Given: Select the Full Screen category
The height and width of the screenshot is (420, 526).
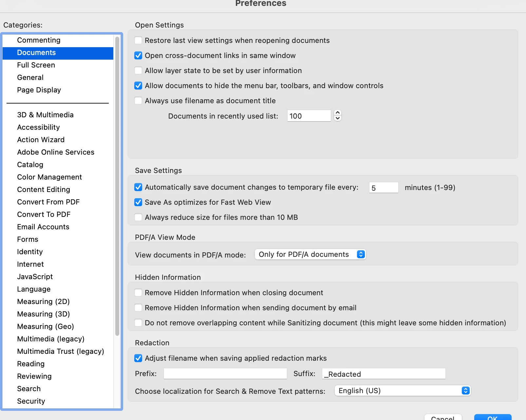Looking at the screenshot, I should click(x=58, y=65).
